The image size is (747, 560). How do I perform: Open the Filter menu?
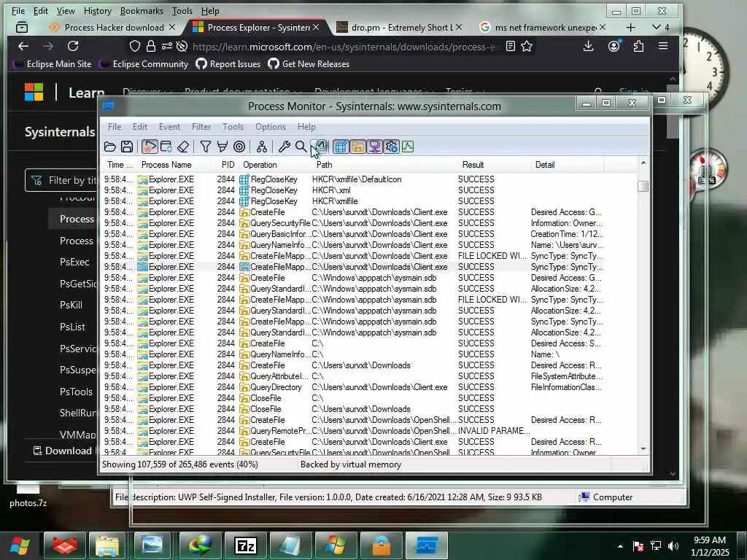(201, 127)
